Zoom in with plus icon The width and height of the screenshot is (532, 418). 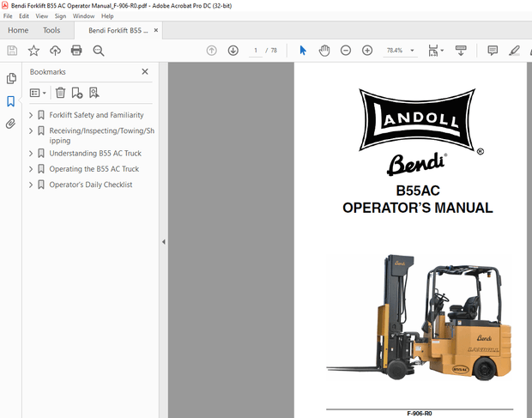[x=367, y=51]
